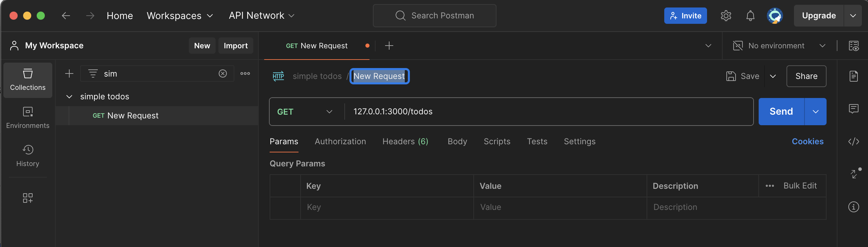The height and width of the screenshot is (247, 868).
Task: Expand the API Network dropdown
Action: pos(261,16)
